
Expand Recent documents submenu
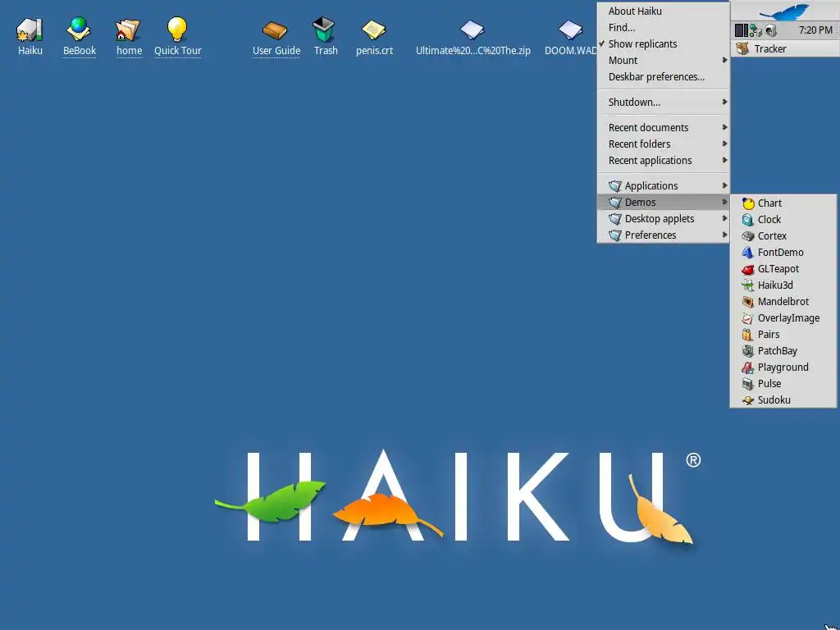coord(663,127)
